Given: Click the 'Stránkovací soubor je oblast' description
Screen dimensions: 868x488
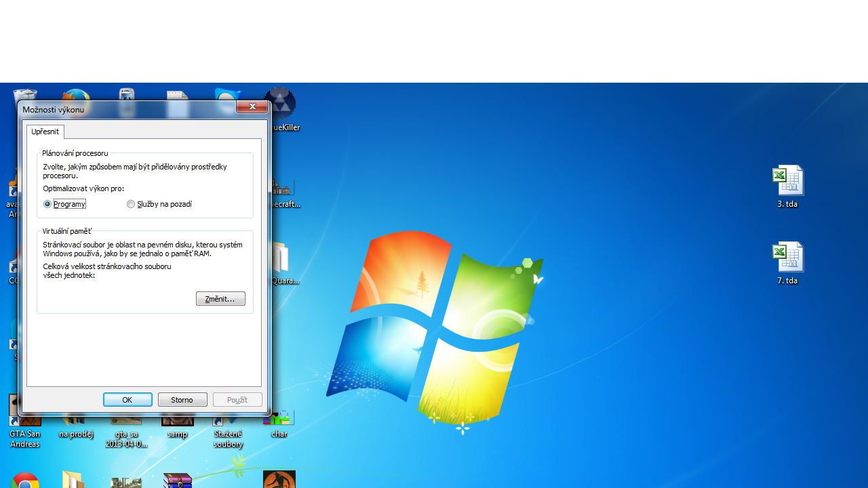Looking at the screenshot, I should pyautogui.click(x=142, y=249).
